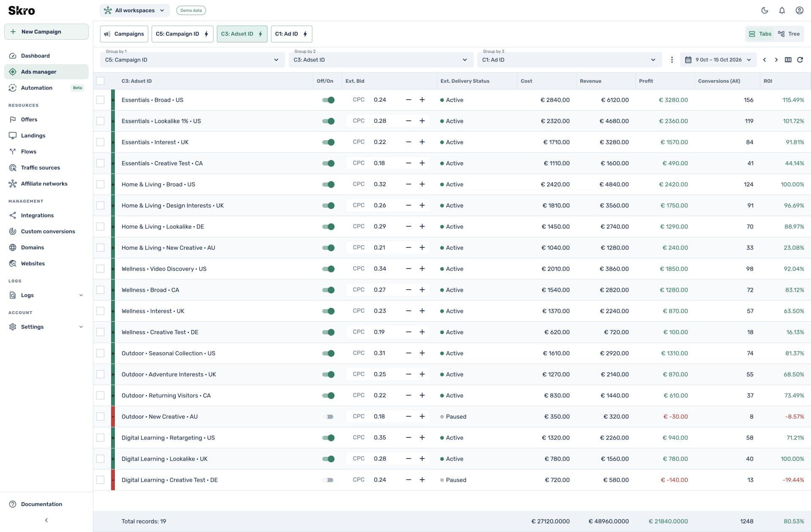This screenshot has width=811, height=532.
Task: Click the Demo data badge
Action: coord(191,11)
